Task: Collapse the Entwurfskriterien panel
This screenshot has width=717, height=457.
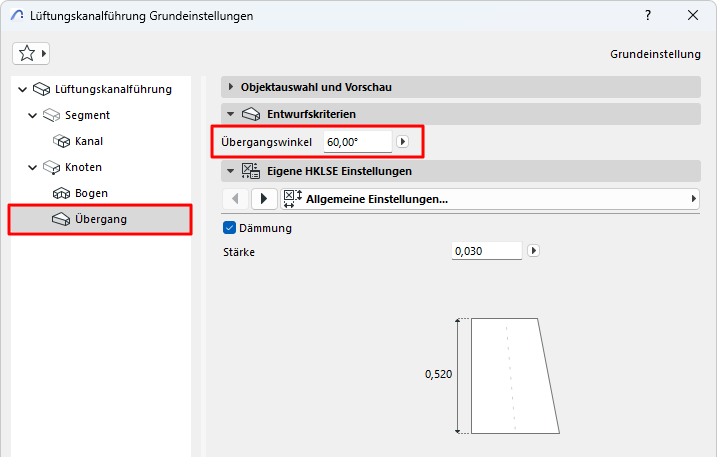Action: [230, 114]
